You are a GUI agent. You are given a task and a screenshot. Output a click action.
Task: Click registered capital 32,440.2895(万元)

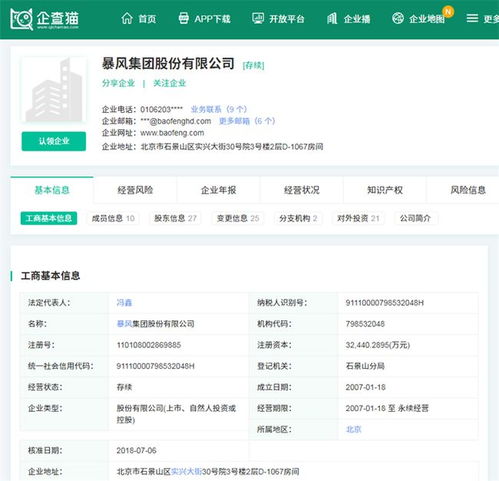coord(378,345)
